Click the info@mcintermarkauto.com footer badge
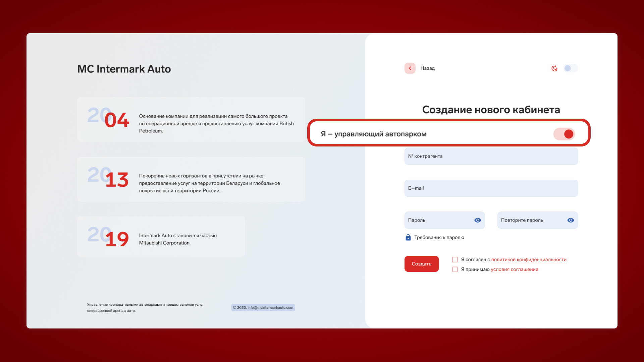This screenshot has height=362, width=644. click(263, 307)
